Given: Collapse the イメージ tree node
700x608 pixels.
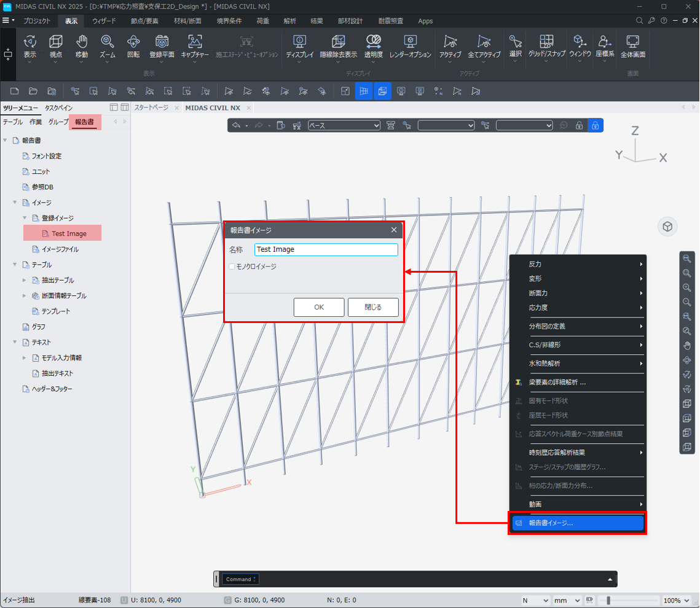Looking at the screenshot, I should 15,202.
